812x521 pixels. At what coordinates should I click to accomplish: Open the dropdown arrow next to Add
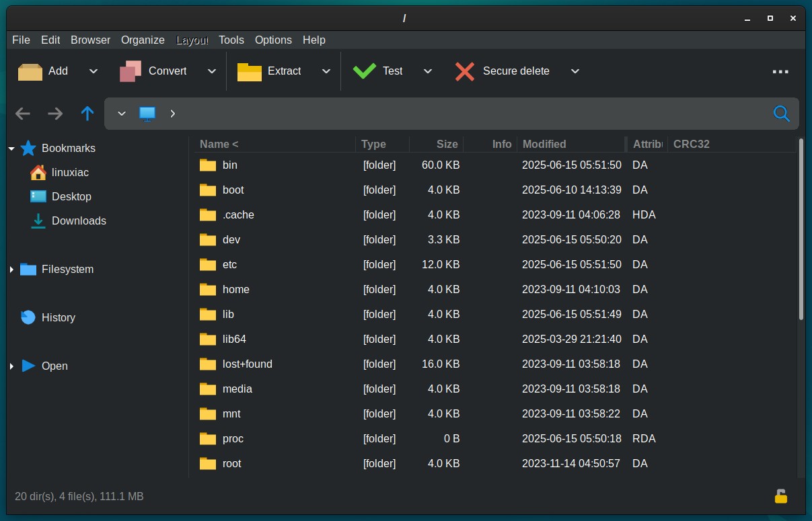pyautogui.click(x=94, y=71)
